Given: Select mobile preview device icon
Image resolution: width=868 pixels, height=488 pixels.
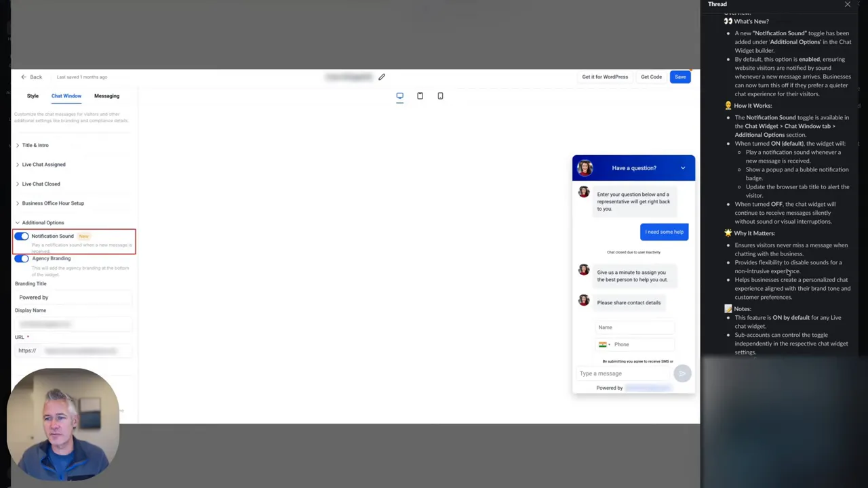Looking at the screenshot, I should pyautogui.click(x=440, y=96).
